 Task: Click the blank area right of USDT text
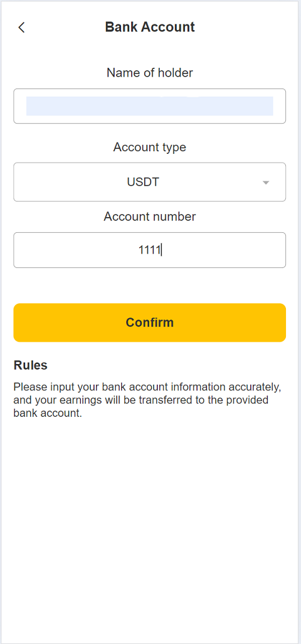pyautogui.click(x=209, y=182)
